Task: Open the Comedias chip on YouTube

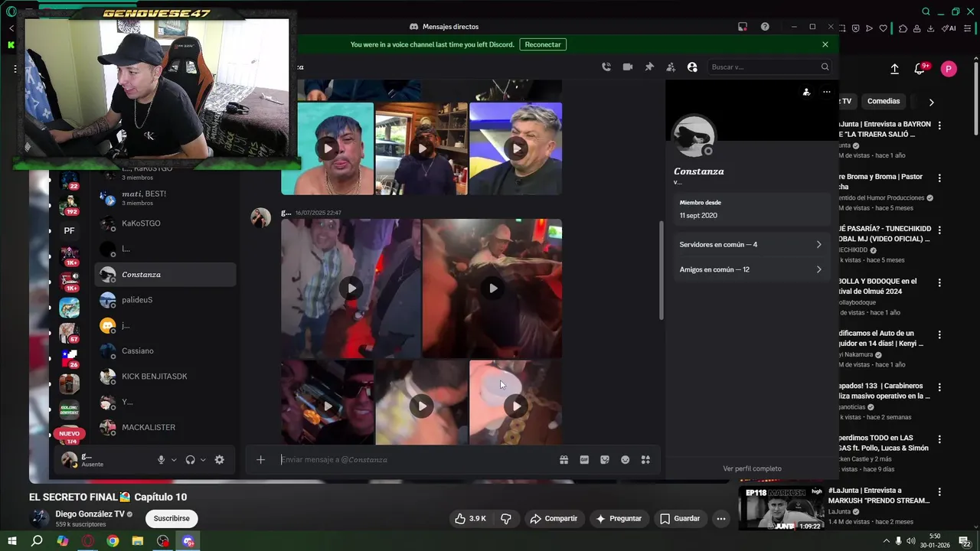Action: pyautogui.click(x=884, y=101)
